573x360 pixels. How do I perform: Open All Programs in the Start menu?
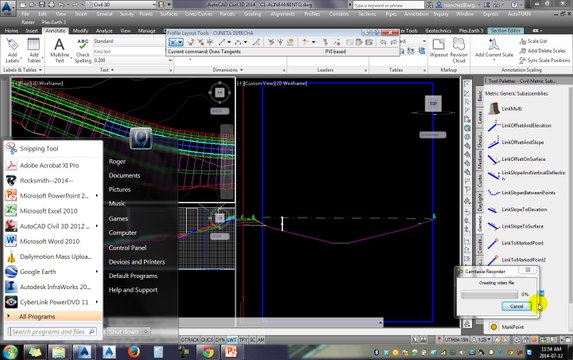53,317
